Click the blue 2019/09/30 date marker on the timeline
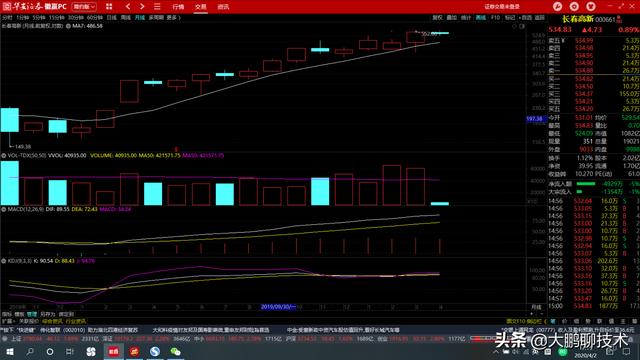The width and height of the screenshot is (640, 360). pyautogui.click(x=278, y=307)
